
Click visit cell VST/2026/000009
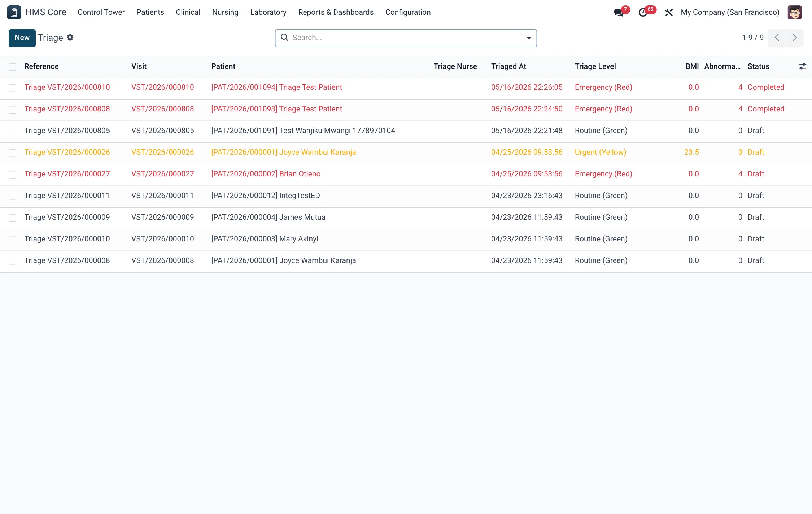point(162,217)
